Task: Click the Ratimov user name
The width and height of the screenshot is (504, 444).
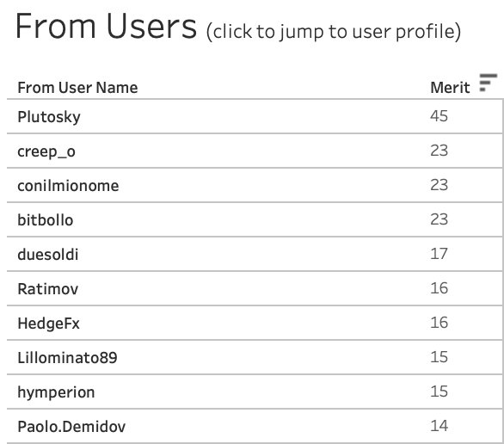Action: [48, 289]
